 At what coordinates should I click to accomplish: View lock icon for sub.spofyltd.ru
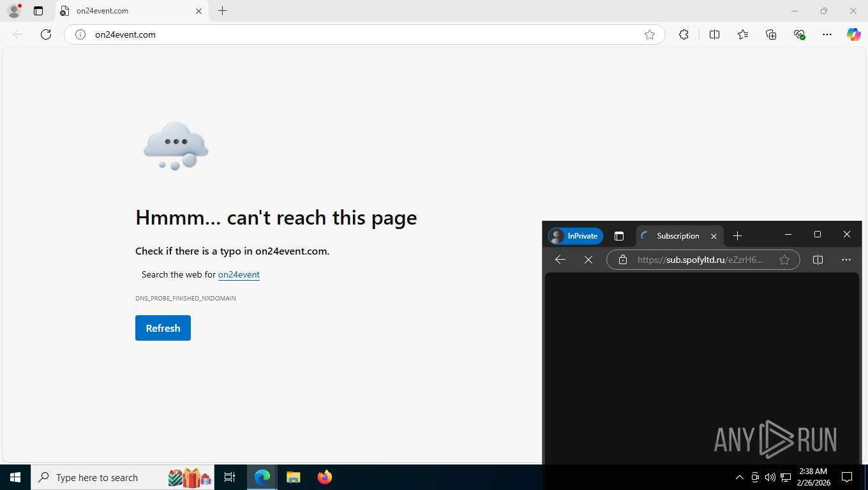coord(623,260)
